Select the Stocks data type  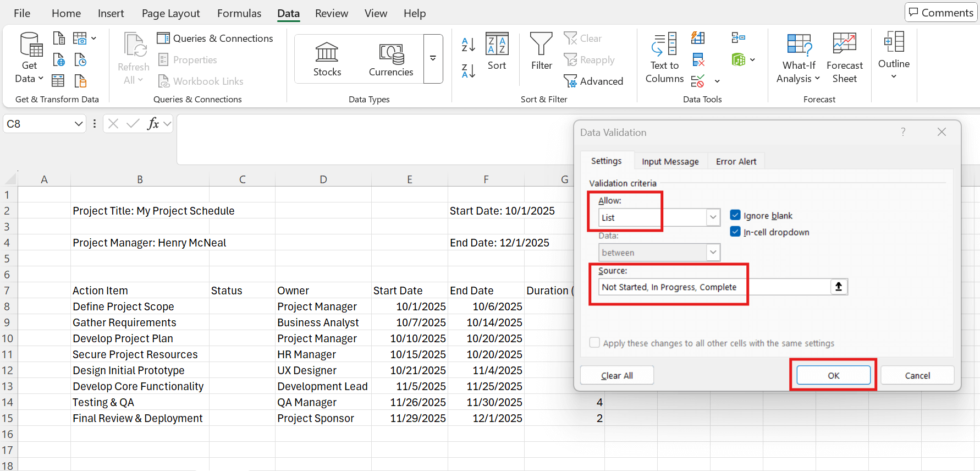pos(327,59)
